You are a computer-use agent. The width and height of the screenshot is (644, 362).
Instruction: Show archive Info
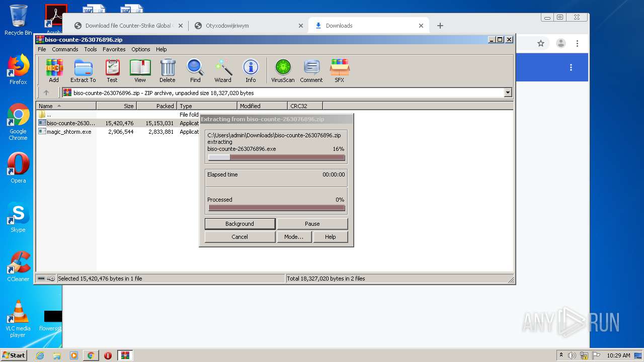pyautogui.click(x=251, y=70)
